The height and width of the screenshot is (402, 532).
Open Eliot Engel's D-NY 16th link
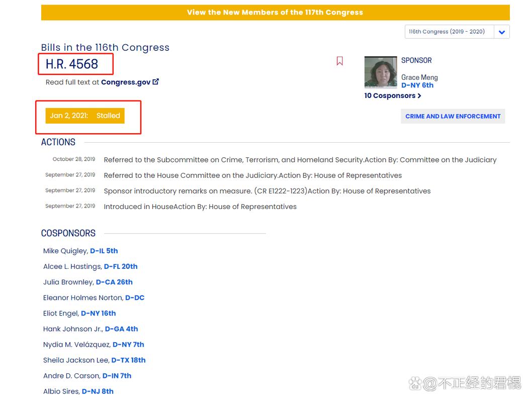point(98,313)
